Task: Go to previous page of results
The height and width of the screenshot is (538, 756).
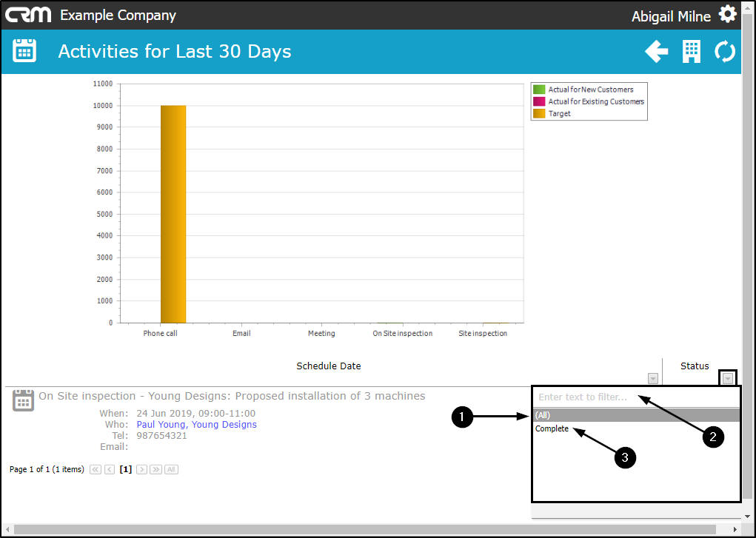Action: 110,469
